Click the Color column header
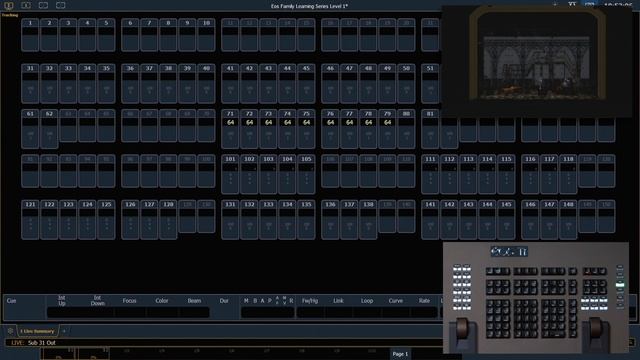 pyautogui.click(x=162, y=301)
